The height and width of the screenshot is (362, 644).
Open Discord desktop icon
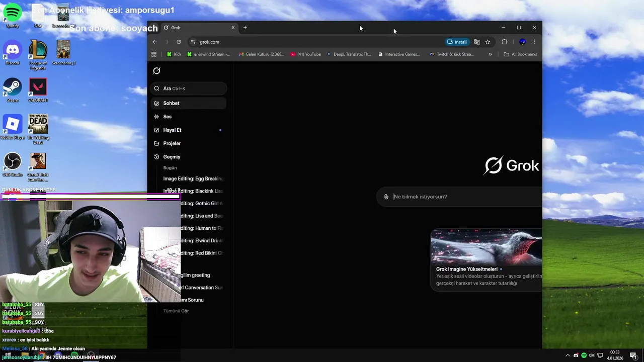pyautogui.click(x=13, y=53)
